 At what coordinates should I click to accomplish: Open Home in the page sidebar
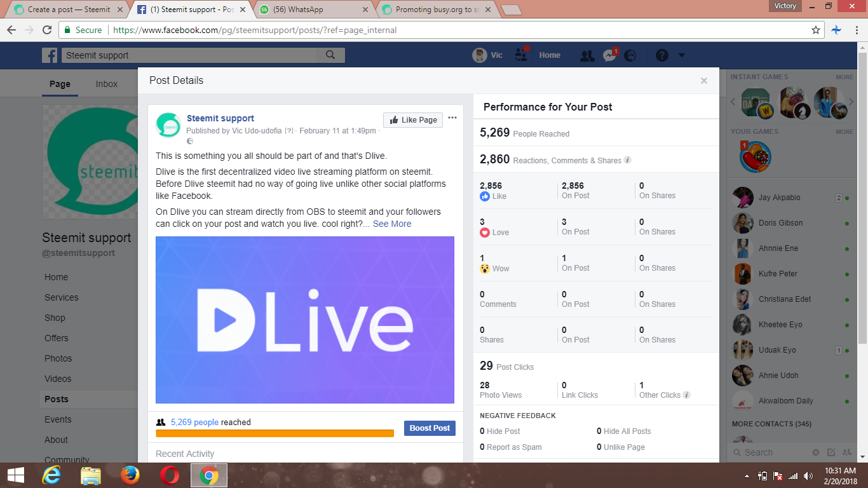tap(56, 277)
